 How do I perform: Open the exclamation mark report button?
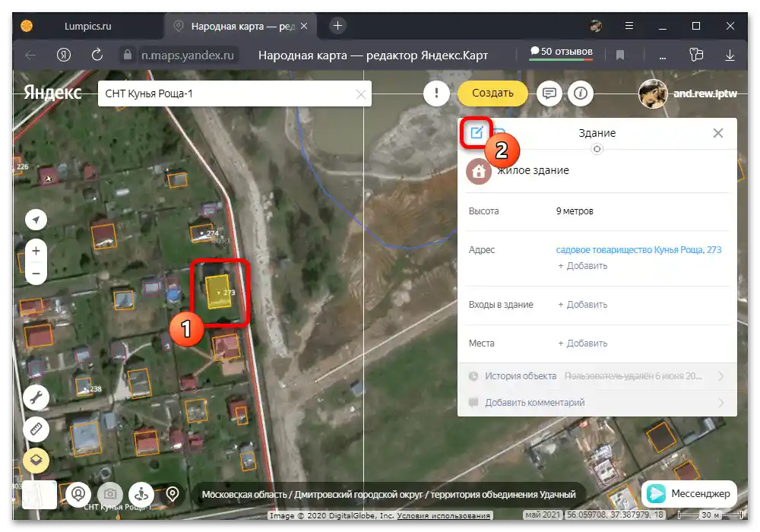click(x=436, y=93)
